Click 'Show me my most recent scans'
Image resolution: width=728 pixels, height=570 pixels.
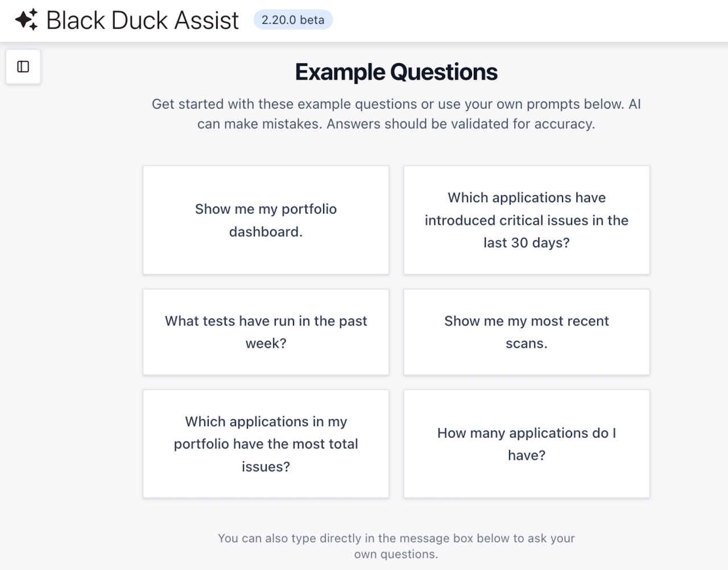(526, 332)
